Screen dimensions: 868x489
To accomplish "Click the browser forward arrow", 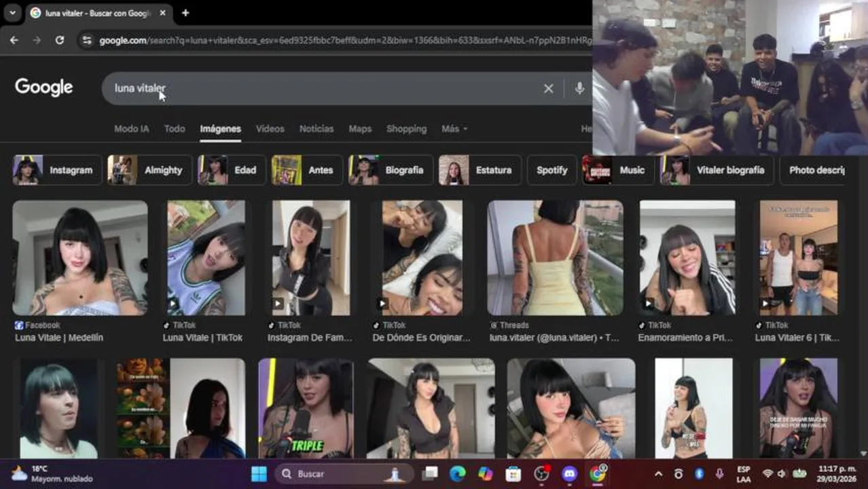I will [37, 41].
